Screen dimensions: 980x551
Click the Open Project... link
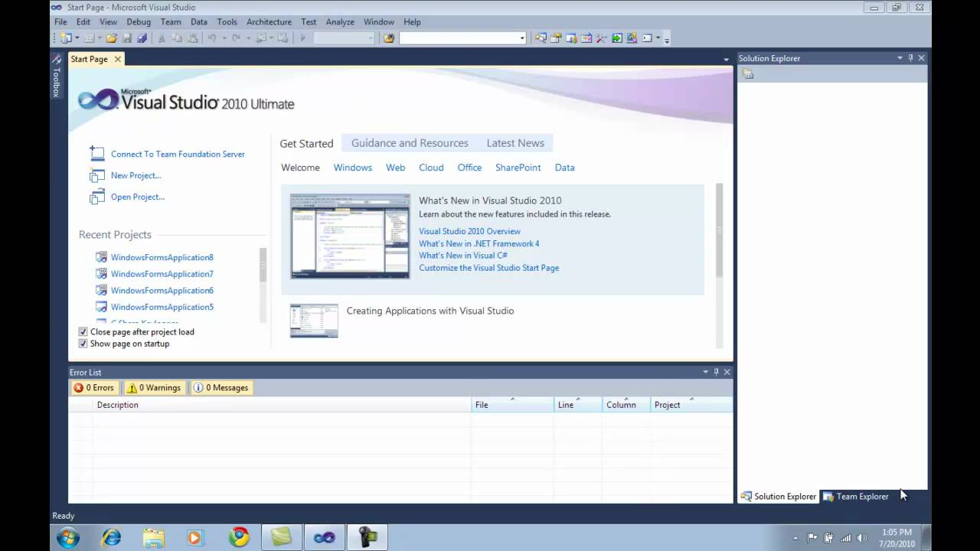[x=137, y=197]
